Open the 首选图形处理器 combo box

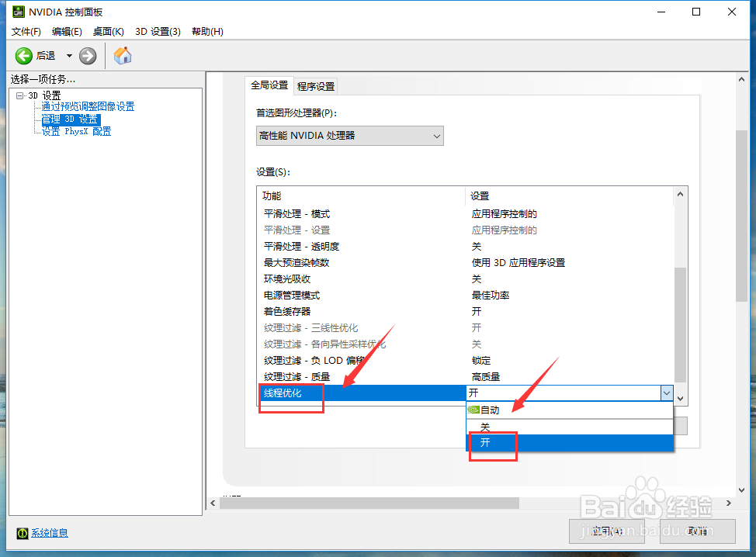(349, 136)
